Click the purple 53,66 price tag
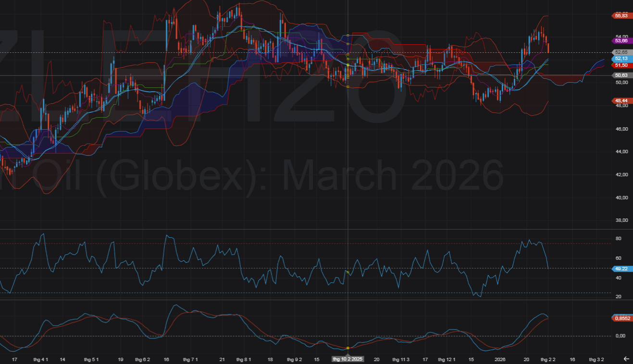This screenshot has width=633, height=364. (621, 41)
